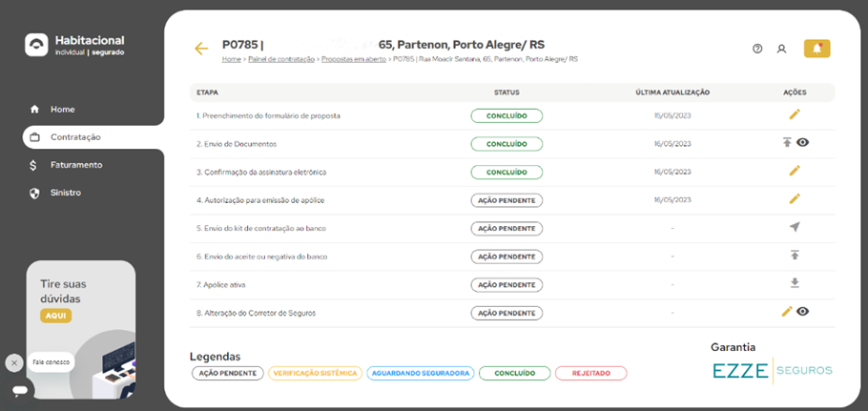Edit step 1 Preenchimento do formulário with pencil

(795, 114)
